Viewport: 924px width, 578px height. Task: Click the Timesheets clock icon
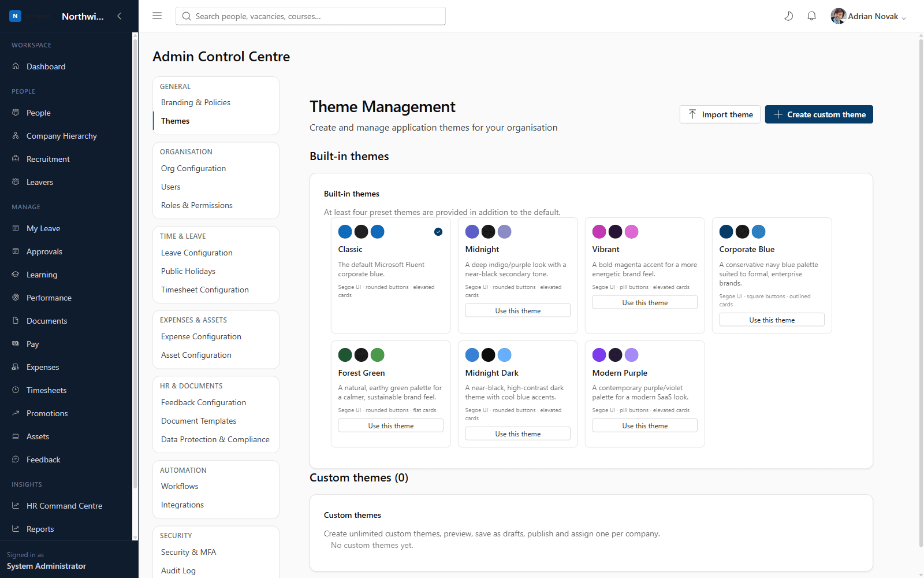point(16,390)
